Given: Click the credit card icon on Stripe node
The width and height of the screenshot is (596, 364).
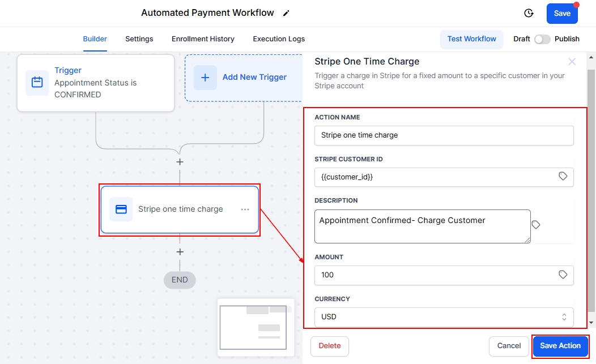Looking at the screenshot, I should [121, 209].
